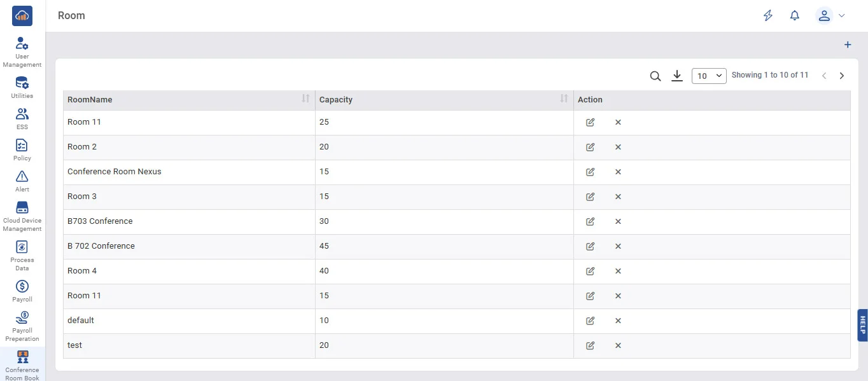This screenshot has width=868, height=381.
Task: Click the app logo at top left
Action: pos(22,16)
